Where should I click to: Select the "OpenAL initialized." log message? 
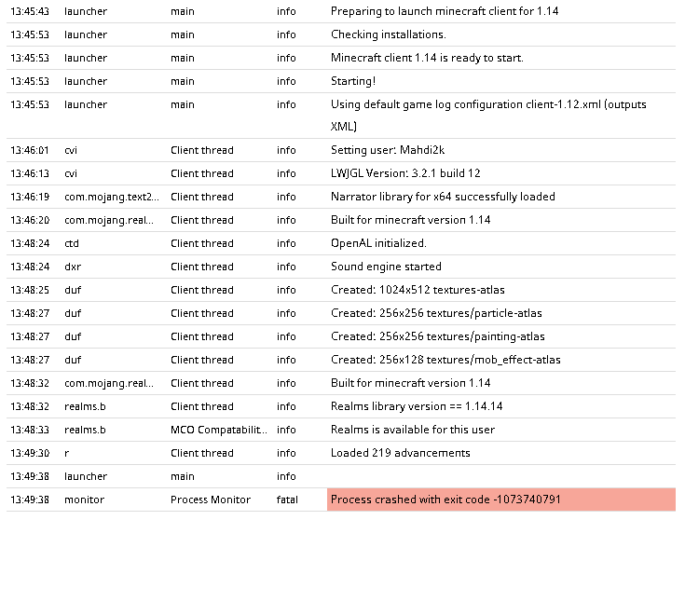click(378, 243)
